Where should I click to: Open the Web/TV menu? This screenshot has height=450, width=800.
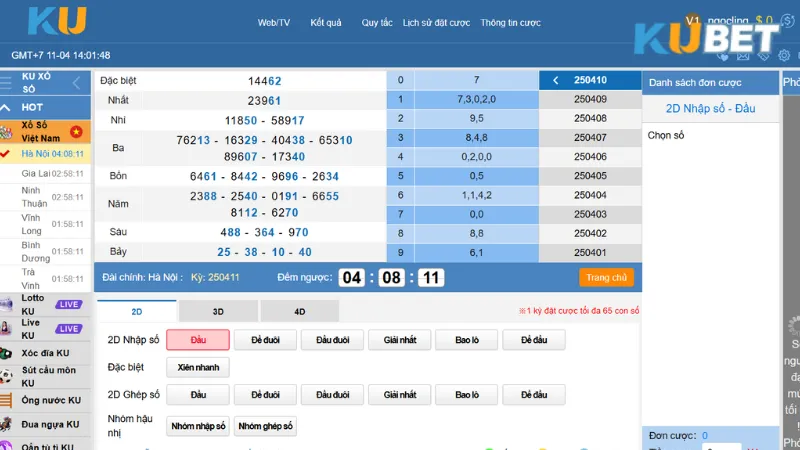[273, 23]
